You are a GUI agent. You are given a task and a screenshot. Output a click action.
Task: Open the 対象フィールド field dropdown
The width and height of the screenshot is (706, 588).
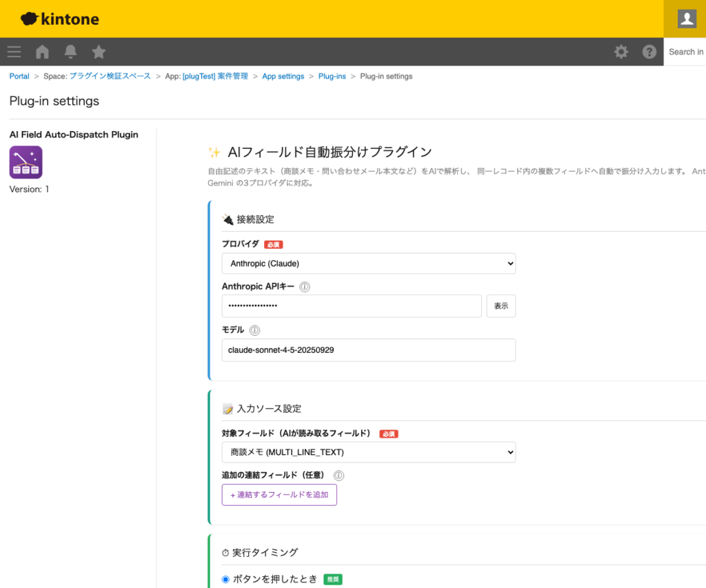click(x=368, y=452)
